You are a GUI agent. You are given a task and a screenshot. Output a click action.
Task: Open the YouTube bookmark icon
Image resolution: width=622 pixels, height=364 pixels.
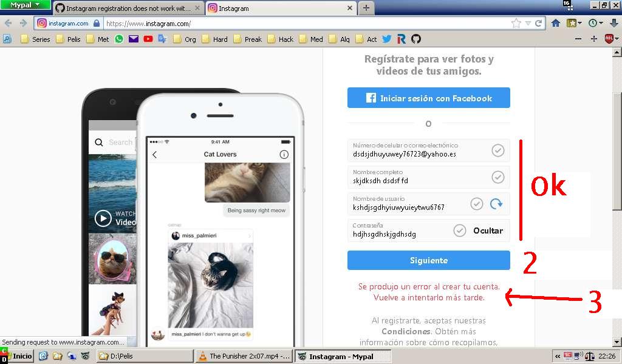pos(148,39)
